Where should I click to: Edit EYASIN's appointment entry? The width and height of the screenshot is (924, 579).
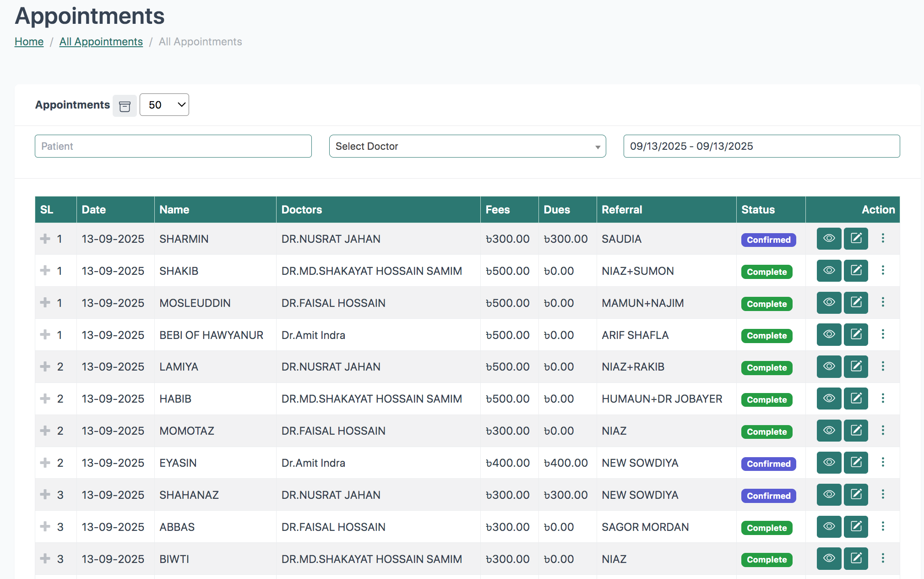(856, 463)
